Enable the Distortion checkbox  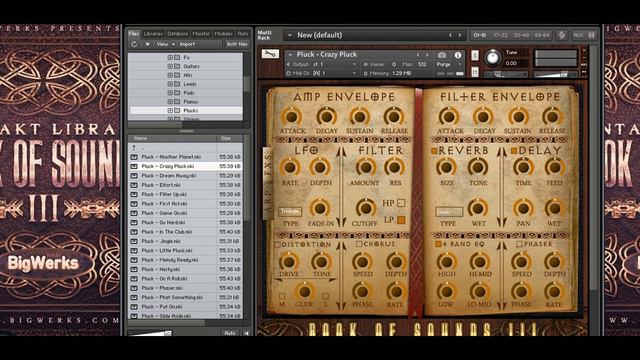pyautogui.click(x=278, y=244)
